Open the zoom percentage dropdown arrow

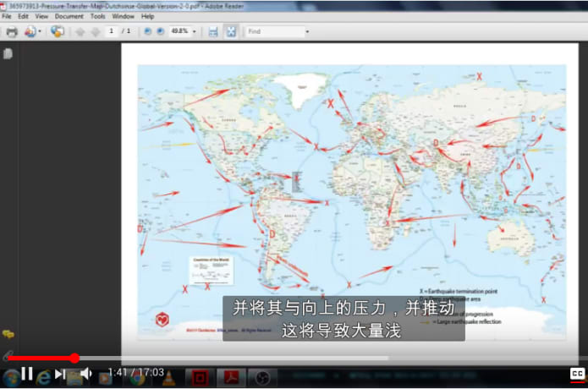(x=195, y=31)
